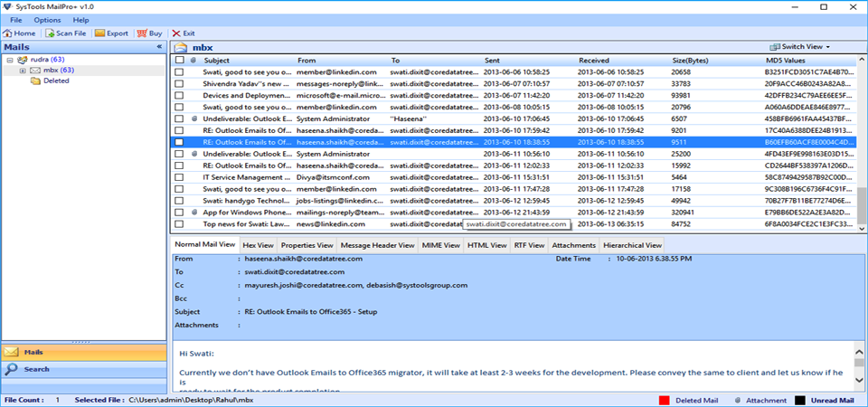Sort by the Received column header
Screen dimensions: 868x407
coord(594,61)
